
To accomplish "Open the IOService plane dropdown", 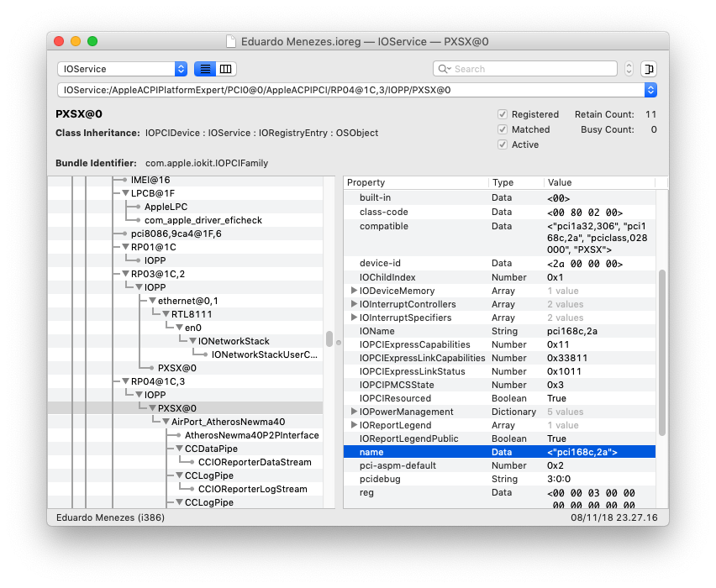I will click(123, 69).
